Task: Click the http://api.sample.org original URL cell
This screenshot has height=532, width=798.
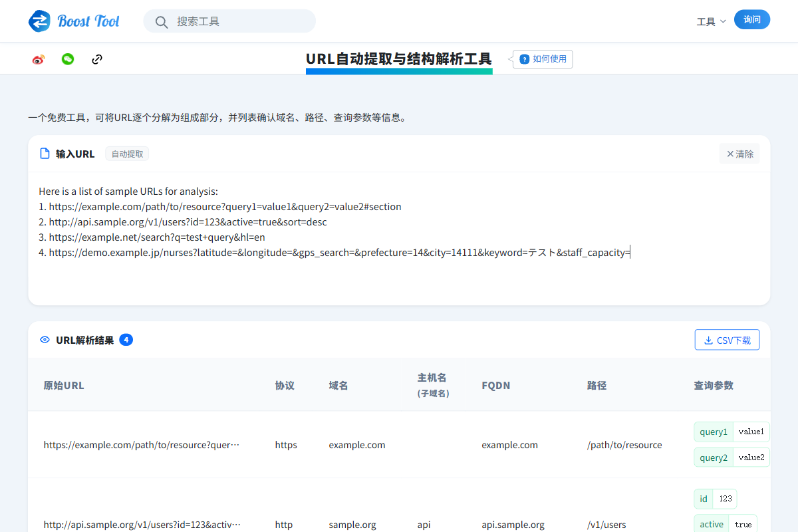Action: [x=142, y=525]
